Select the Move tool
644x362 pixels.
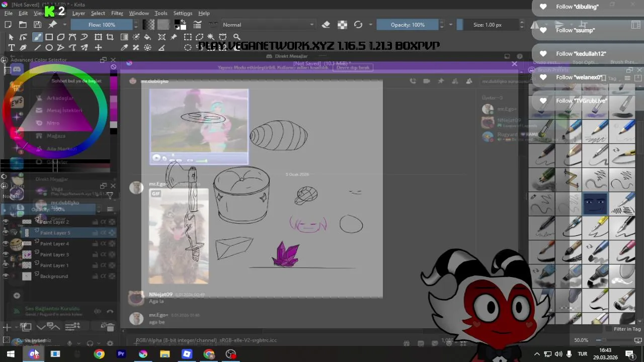click(99, 48)
